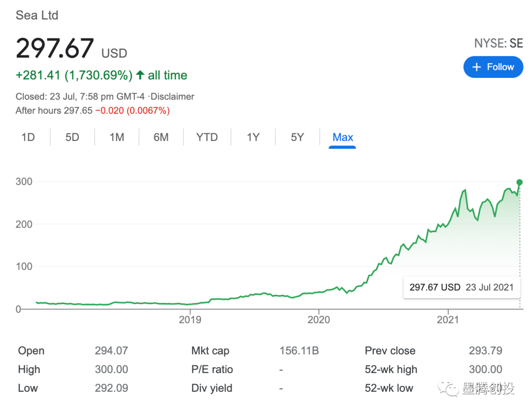
Task: Click the 2020 label on chart axis
Action: click(319, 320)
